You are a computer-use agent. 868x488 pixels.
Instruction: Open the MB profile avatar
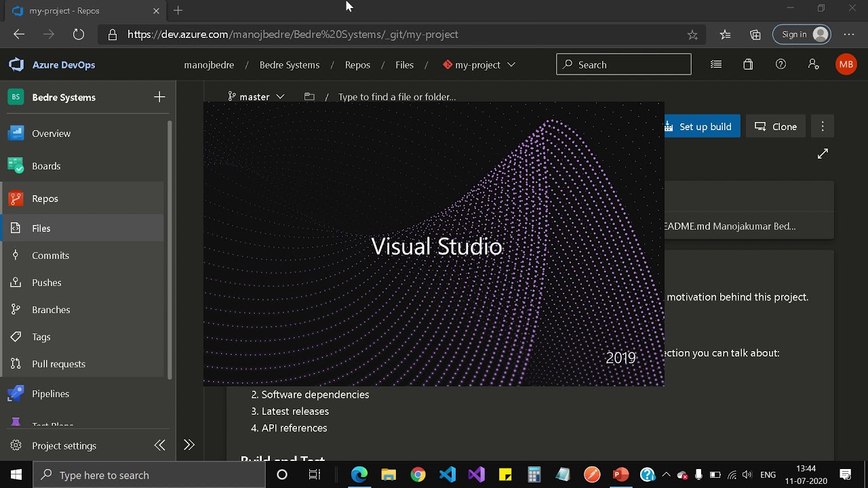click(846, 64)
